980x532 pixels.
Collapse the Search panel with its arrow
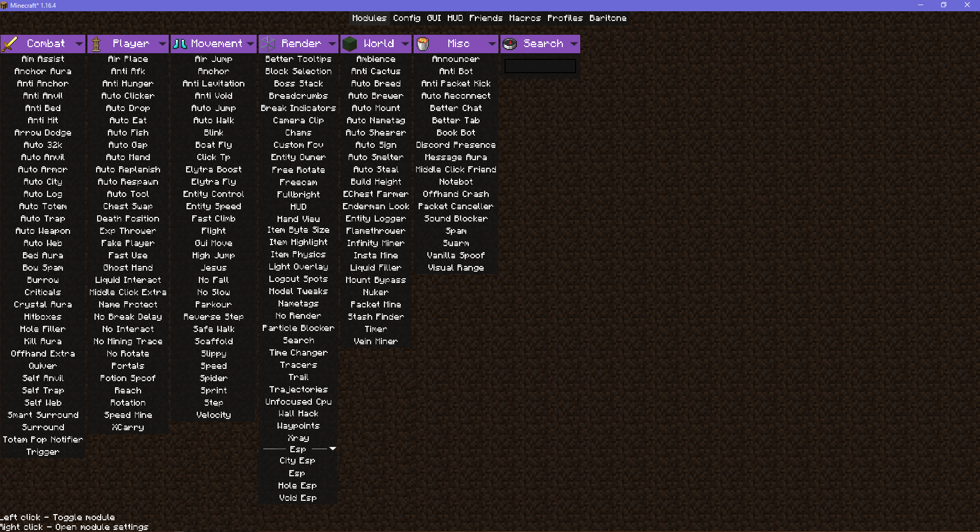[574, 44]
